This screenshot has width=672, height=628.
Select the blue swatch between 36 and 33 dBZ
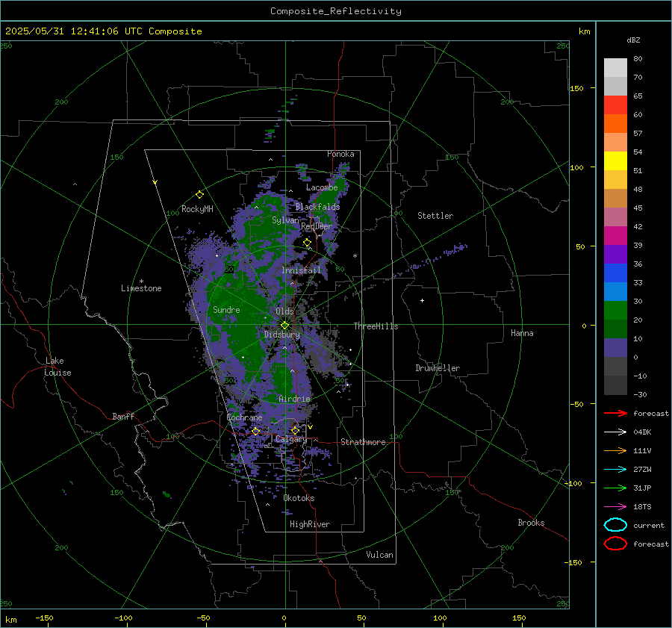tap(615, 273)
